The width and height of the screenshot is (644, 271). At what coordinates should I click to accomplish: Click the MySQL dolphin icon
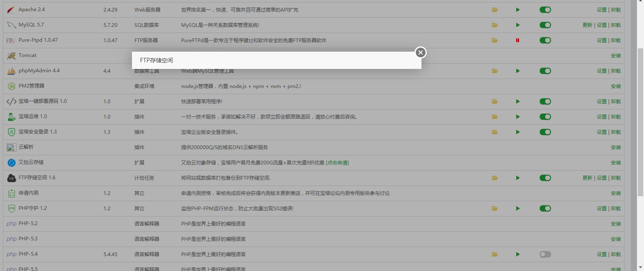pos(12,25)
